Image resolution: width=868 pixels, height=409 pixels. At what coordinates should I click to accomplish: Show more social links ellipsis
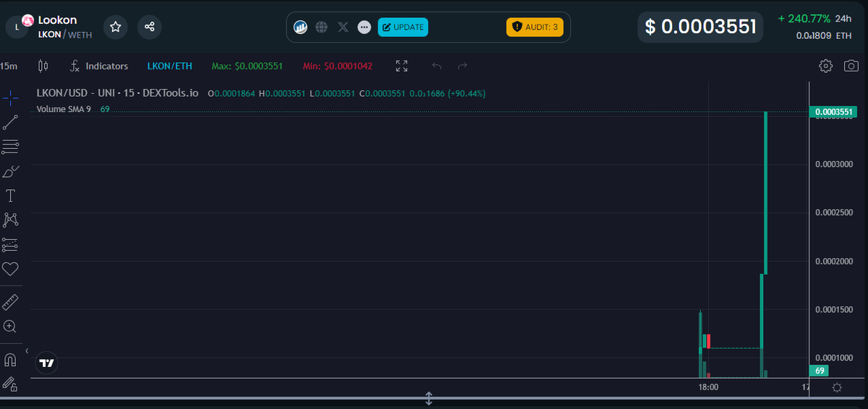tap(365, 27)
